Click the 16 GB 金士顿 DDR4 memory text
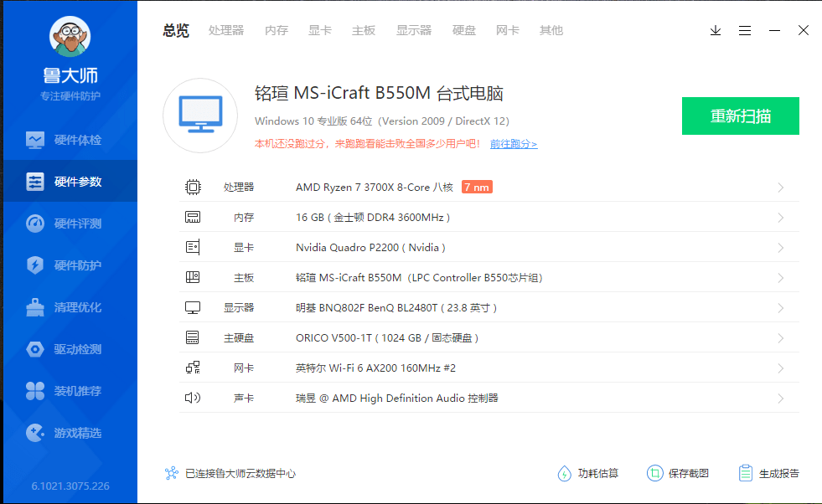 pos(373,218)
